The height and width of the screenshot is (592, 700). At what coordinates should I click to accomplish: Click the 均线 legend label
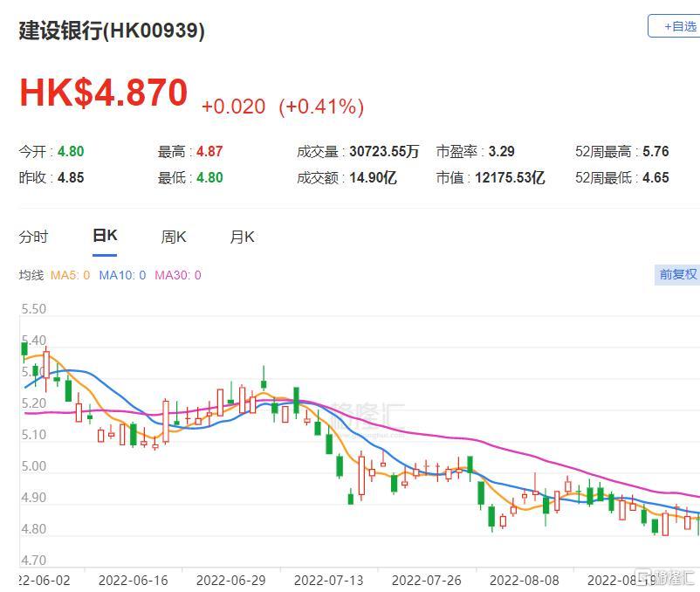click(31, 275)
